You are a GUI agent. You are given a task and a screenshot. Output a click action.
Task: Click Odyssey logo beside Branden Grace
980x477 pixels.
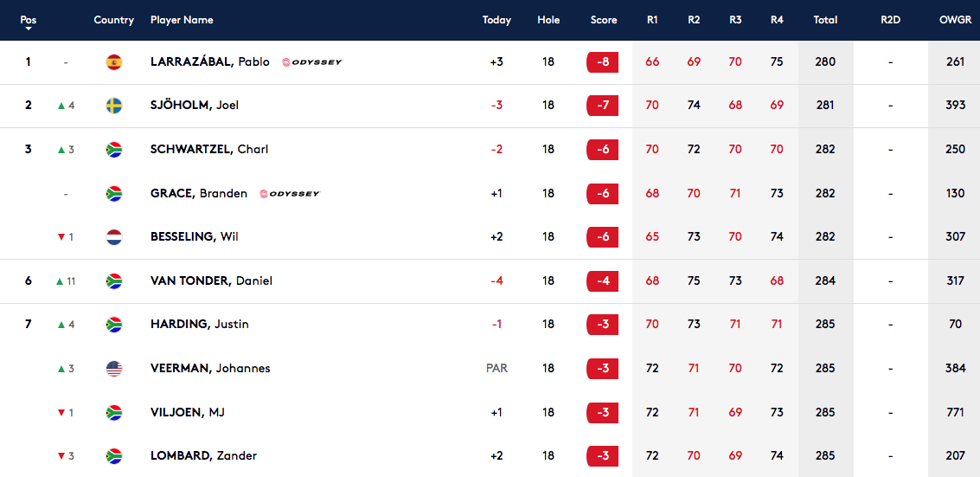[x=290, y=193]
